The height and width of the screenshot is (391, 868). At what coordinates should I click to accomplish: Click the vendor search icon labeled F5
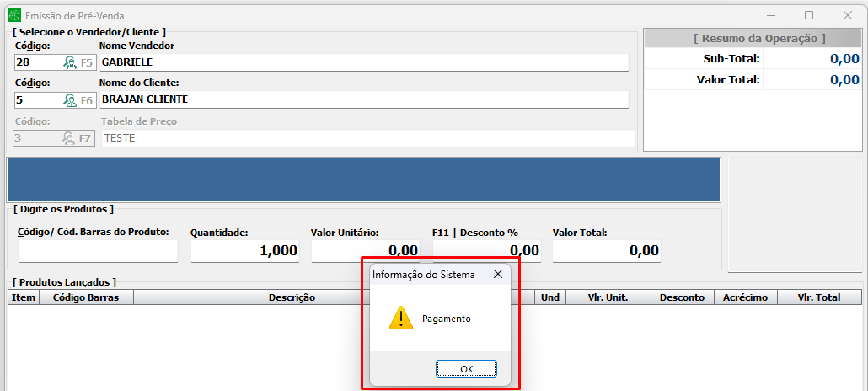point(78,62)
